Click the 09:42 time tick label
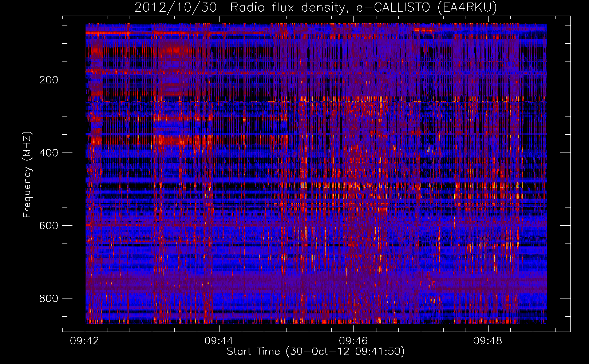The image size is (589, 364). (x=85, y=341)
